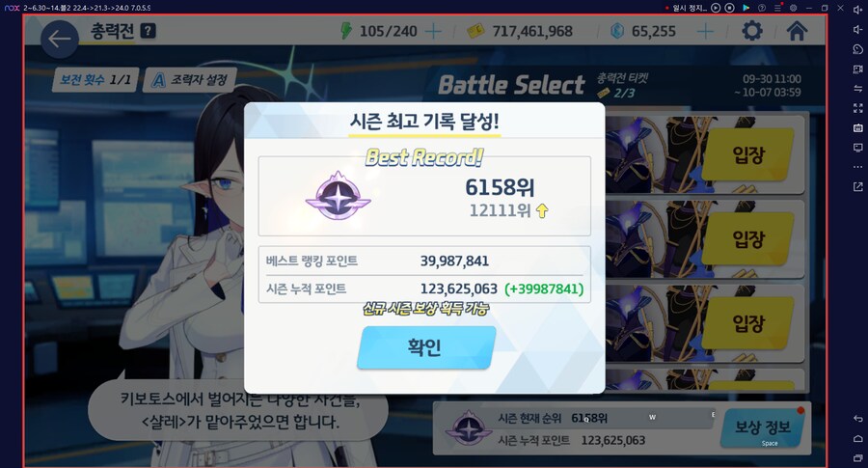Image resolution: width=868 pixels, height=468 pixels.
Task: Click the Nox record button in title bar
Action: click(x=730, y=8)
